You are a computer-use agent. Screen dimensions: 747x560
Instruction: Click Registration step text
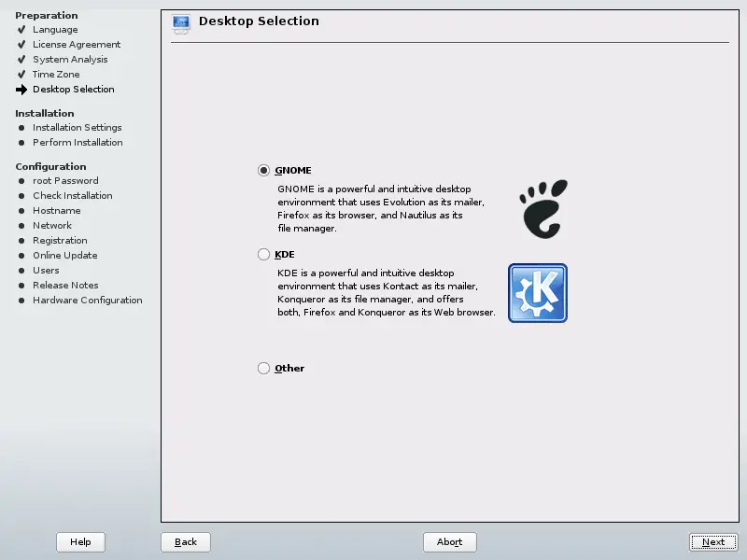coord(60,241)
